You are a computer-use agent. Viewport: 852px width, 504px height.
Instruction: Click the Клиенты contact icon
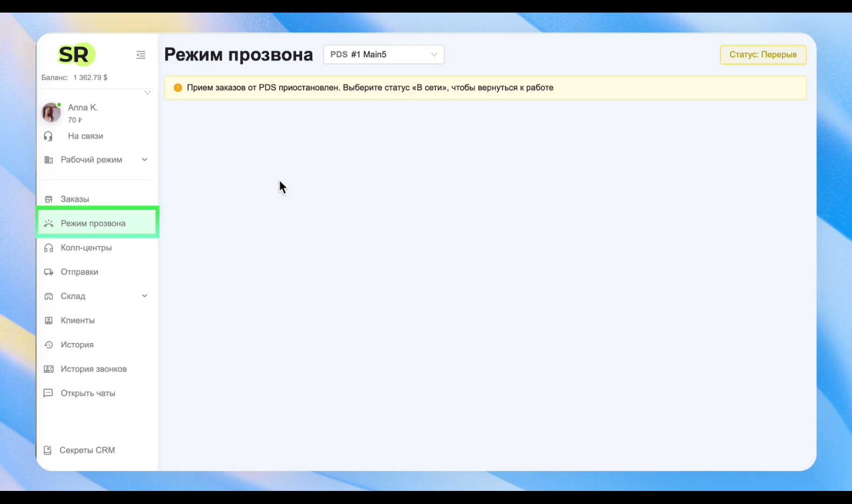49,321
